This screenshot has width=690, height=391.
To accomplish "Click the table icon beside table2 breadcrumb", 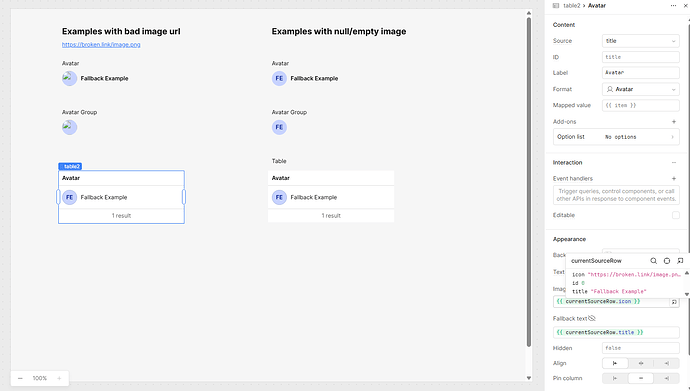I will pos(556,6).
